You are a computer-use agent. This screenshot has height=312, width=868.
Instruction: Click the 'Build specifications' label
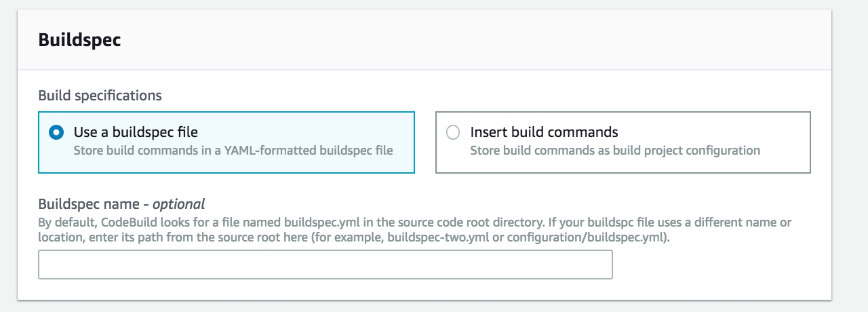pos(100,96)
